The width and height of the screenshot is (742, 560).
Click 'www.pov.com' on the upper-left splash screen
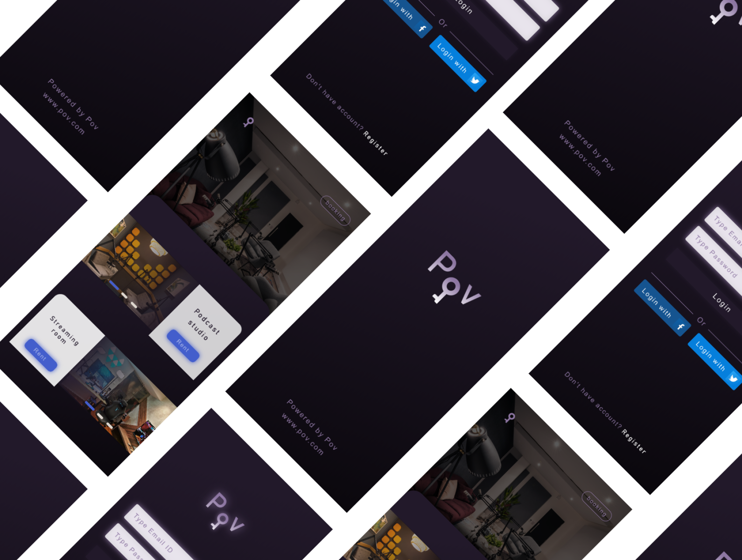tap(63, 113)
